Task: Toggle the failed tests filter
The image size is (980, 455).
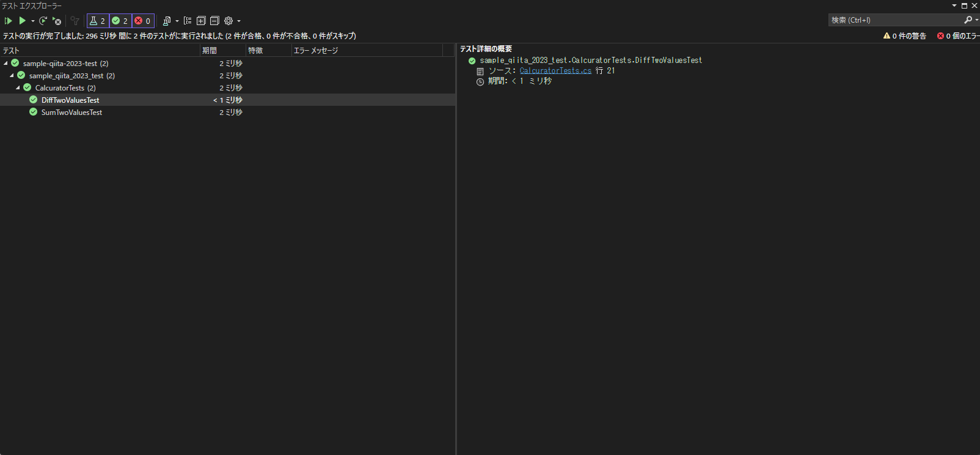Action: coord(143,21)
